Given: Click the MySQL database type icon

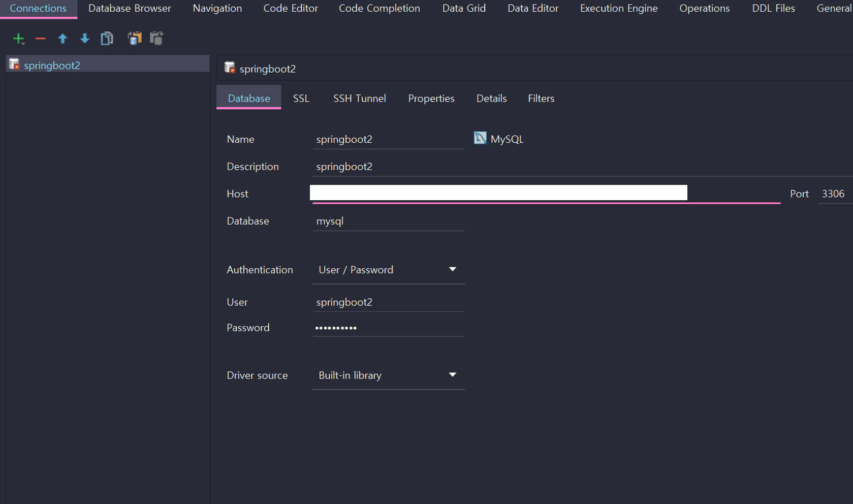Looking at the screenshot, I should click(480, 138).
